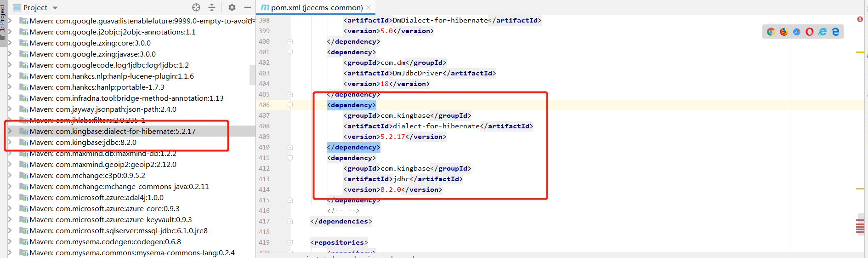
Task: Open pom.xml in Opera browser
Action: point(809,32)
